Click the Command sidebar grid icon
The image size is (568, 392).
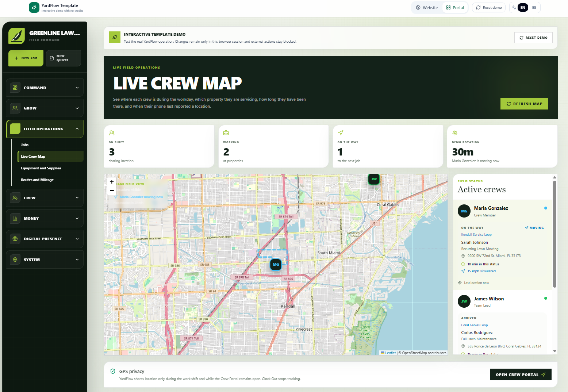(15, 88)
